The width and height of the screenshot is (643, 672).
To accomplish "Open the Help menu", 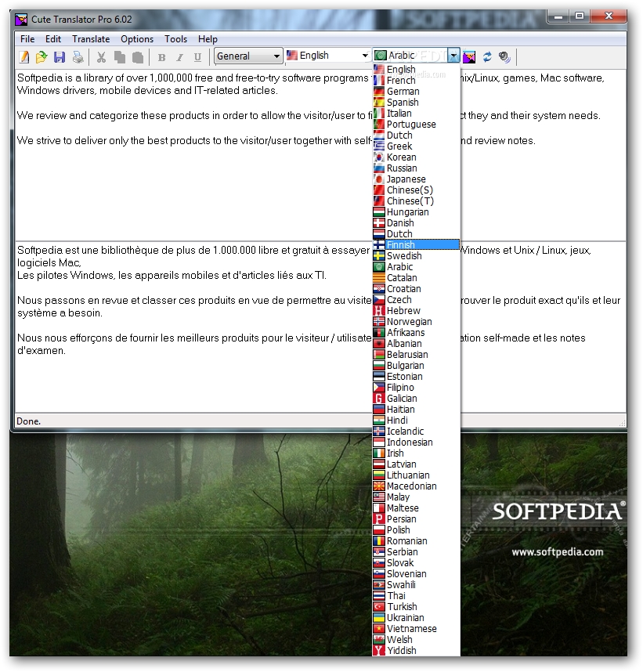I will [x=208, y=39].
